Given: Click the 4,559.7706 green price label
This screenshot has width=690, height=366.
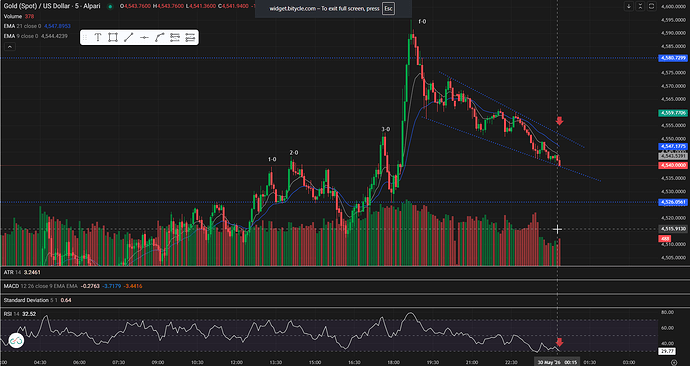Looking at the screenshot, I should (673, 113).
